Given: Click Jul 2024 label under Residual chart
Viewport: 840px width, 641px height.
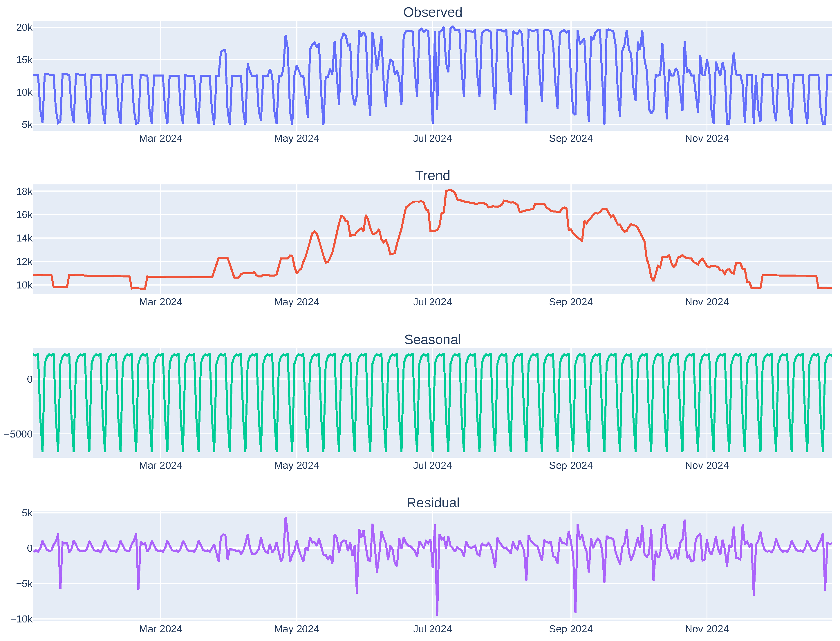Looking at the screenshot, I should point(432,629).
